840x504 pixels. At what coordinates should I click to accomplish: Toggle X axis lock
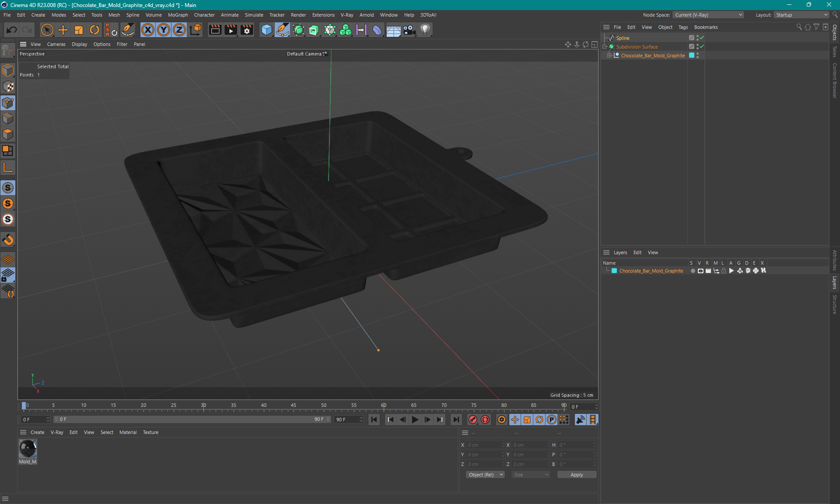pyautogui.click(x=148, y=30)
